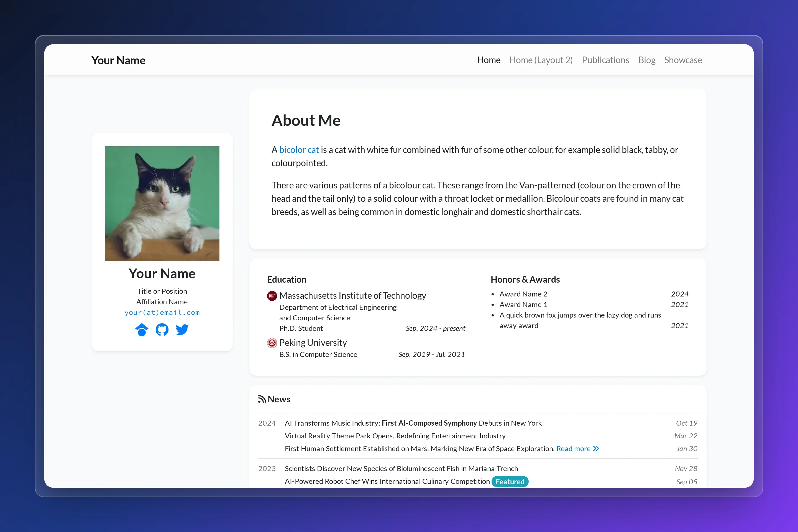Click the Bioluminescent Fish news item
The height and width of the screenshot is (532, 798).
click(401, 469)
